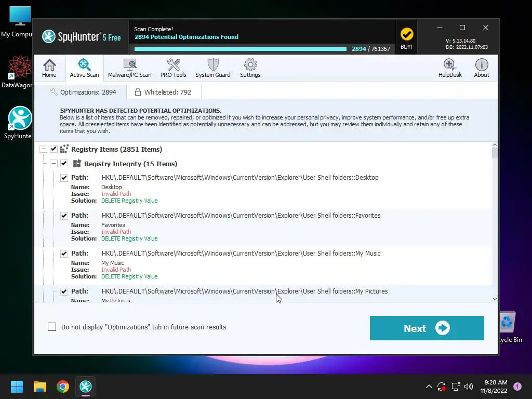Open the Recycle Bin on desktop
The width and height of the screenshot is (532, 399).
[x=510, y=327]
